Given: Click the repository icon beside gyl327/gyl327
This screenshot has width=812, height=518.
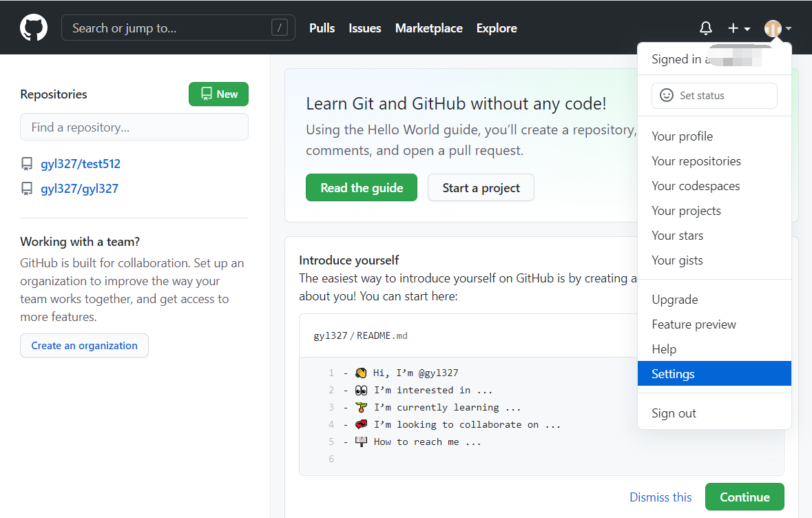Looking at the screenshot, I should pyautogui.click(x=27, y=188).
